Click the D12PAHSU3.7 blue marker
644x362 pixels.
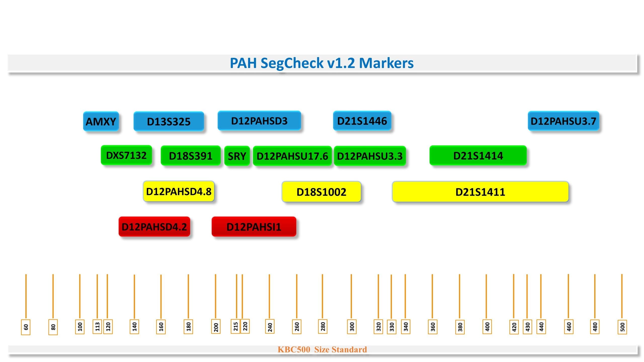tap(563, 121)
